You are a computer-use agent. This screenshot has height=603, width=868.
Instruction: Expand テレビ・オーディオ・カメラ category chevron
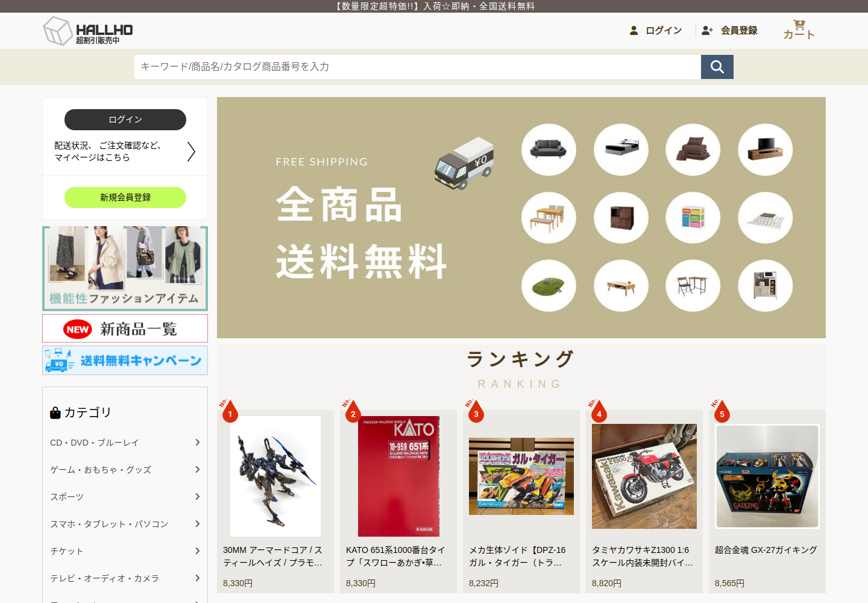click(197, 578)
